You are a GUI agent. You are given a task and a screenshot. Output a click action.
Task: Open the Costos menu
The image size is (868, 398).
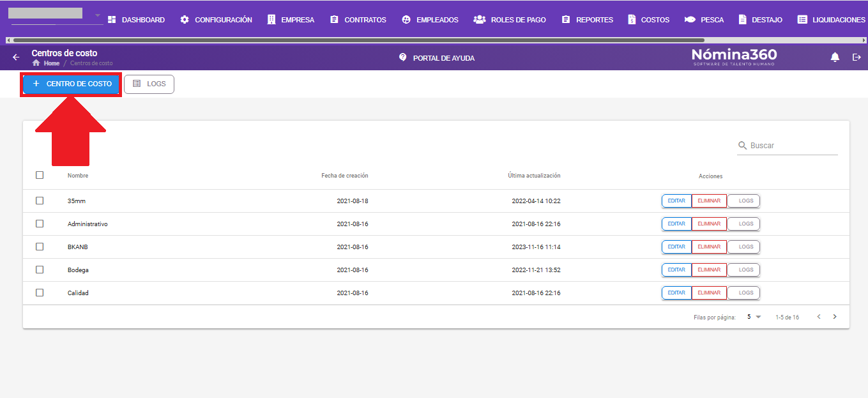pos(648,20)
